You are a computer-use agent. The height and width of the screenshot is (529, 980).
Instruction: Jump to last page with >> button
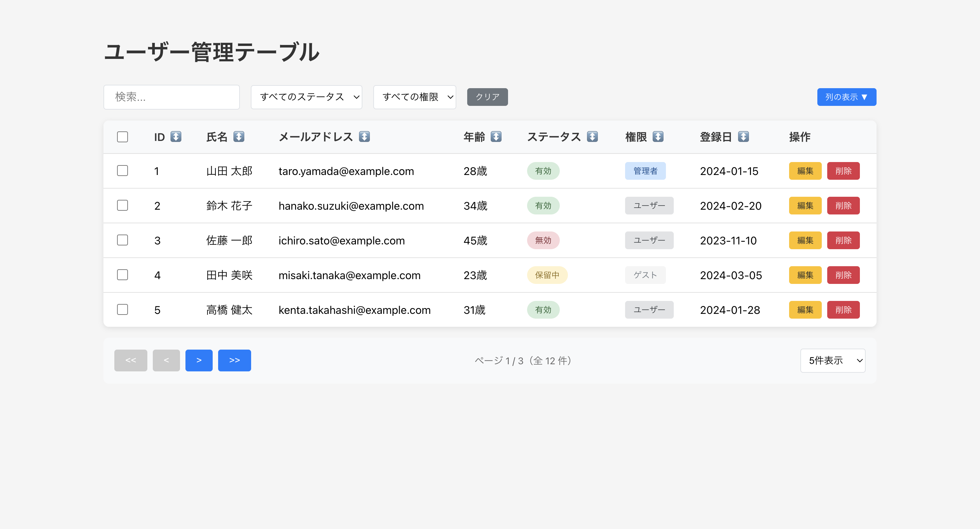[x=234, y=360]
